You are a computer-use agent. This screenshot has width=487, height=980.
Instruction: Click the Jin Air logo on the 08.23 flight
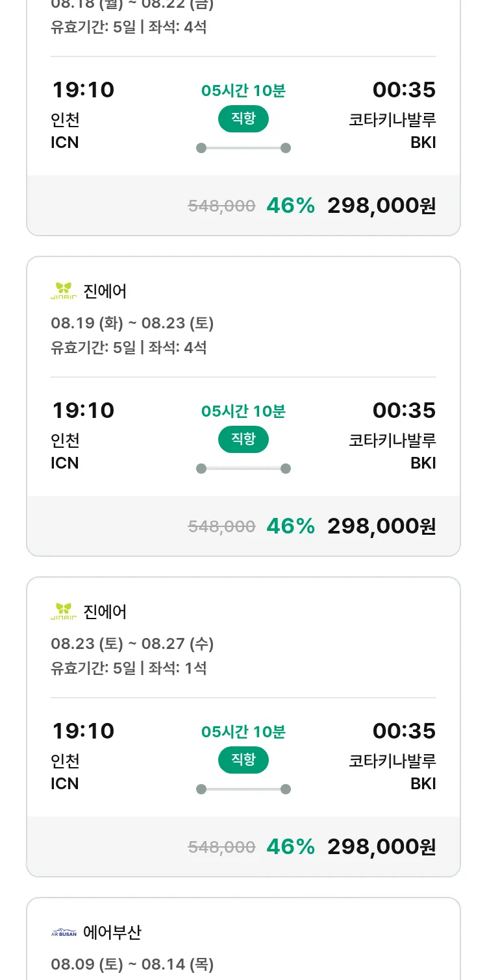tap(64, 612)
